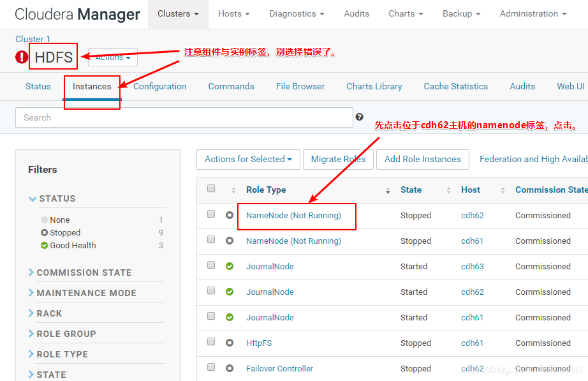
Task: Click the Add Role Instances button
Action: pos(423,159)
